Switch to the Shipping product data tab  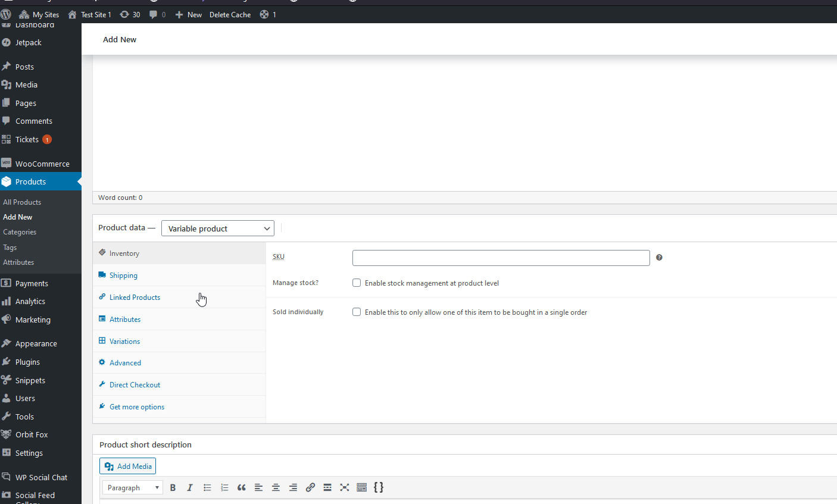179,276
